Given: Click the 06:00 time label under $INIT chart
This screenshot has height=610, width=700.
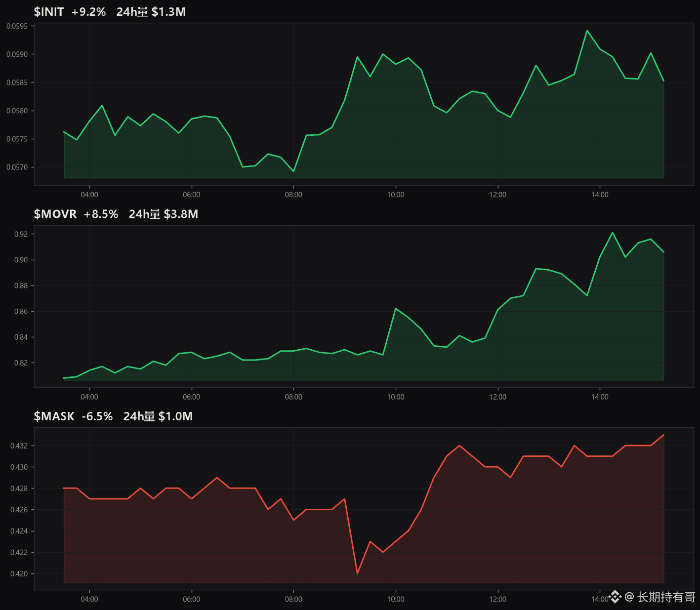Looking at the screenshot, I should point(192,195).
